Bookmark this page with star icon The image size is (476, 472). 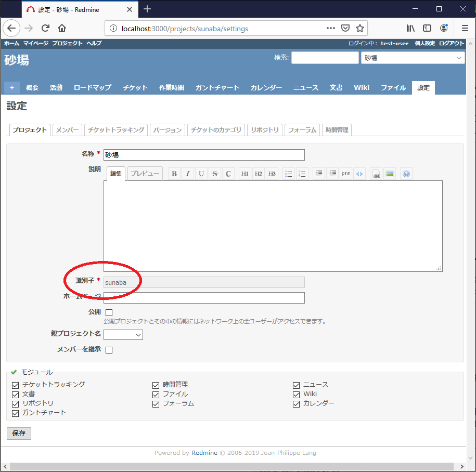(360, 28)
